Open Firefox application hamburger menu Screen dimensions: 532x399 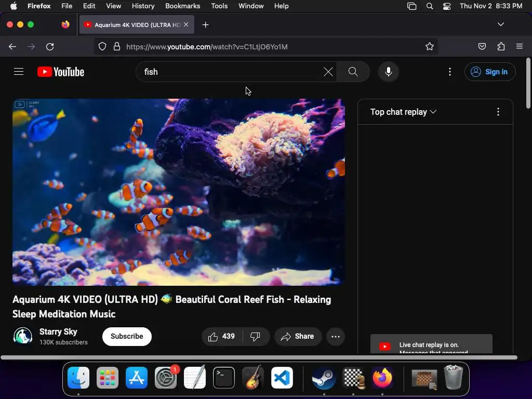(520, 46)
